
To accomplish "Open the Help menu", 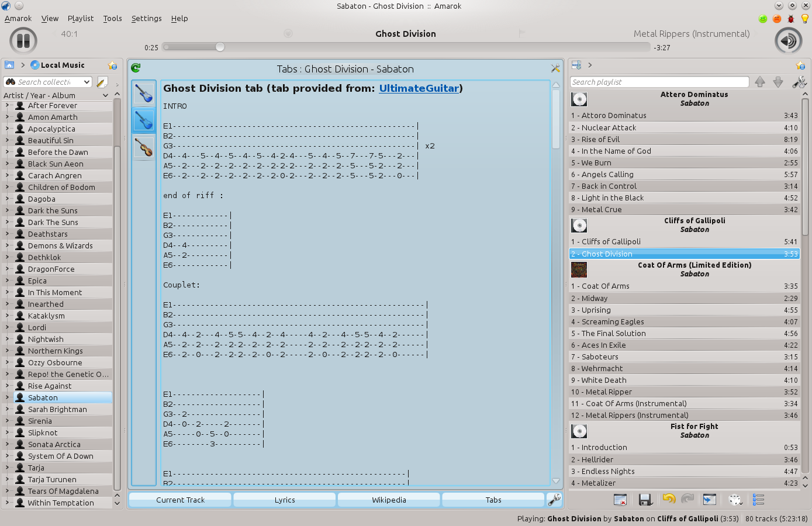I will coord(179,18).
